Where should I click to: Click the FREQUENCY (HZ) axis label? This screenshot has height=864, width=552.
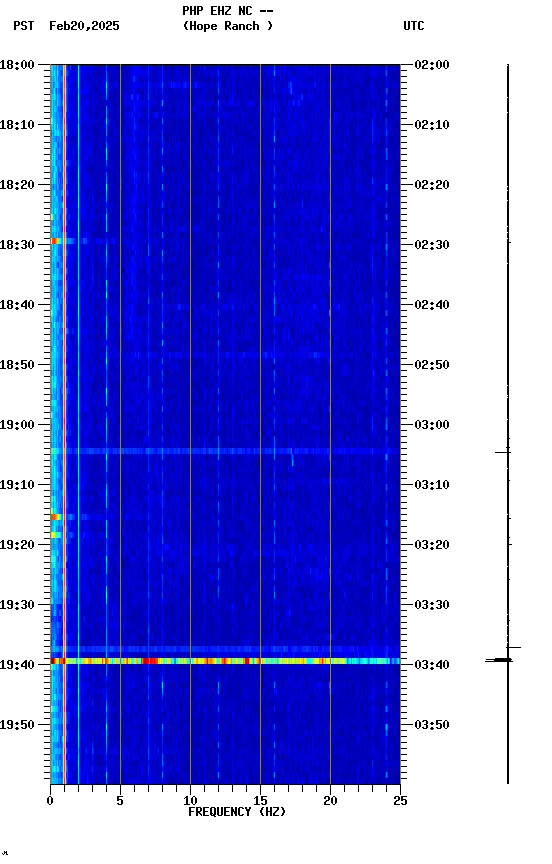[x=237, y=812]
